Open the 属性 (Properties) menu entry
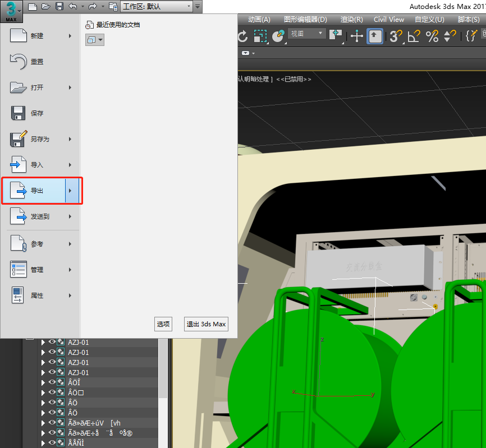The height and width of the screenshot is (448, 486). tap(40, 295)
